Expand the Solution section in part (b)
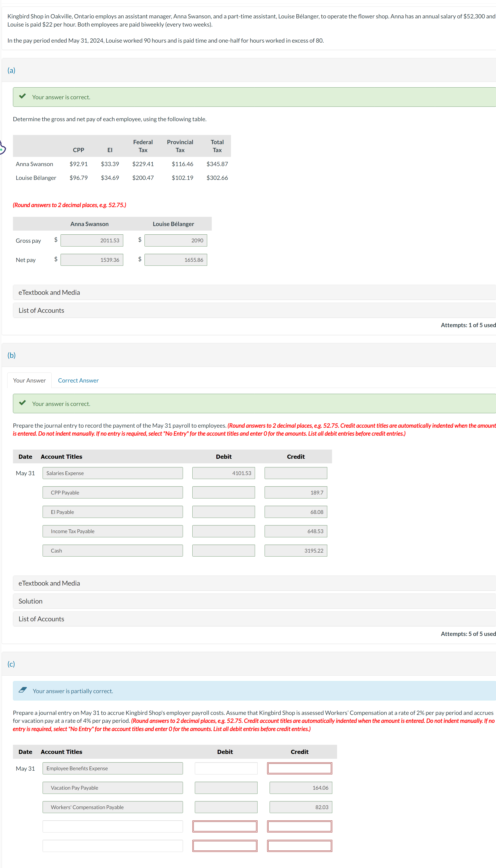This screenshot has width=496, height=868. [x=30, y=601]
